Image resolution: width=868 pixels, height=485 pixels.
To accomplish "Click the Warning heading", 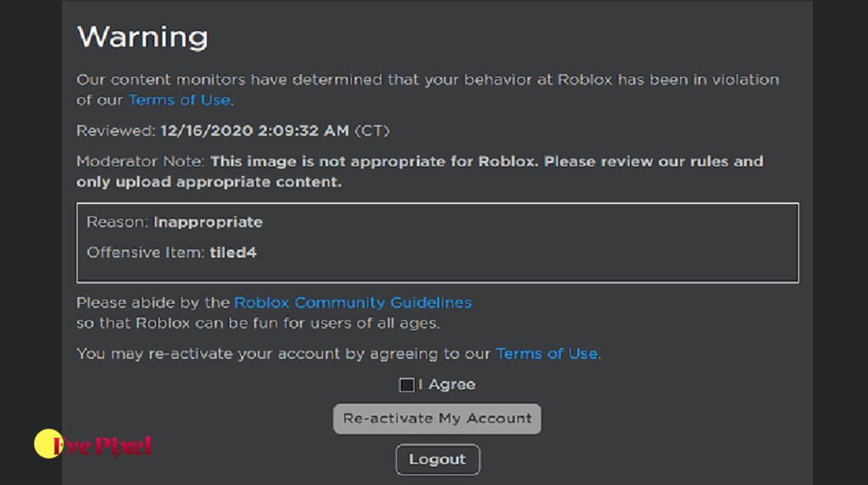I will point(142,37).
